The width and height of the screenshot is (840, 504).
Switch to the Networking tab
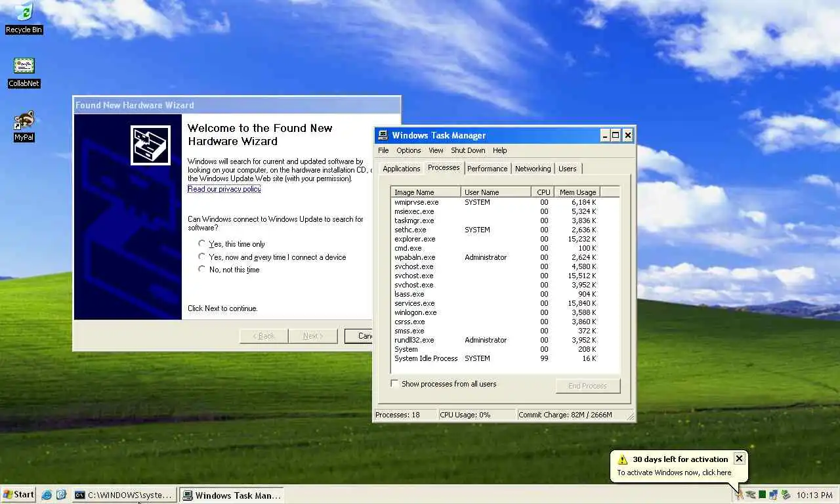point(533,169)
